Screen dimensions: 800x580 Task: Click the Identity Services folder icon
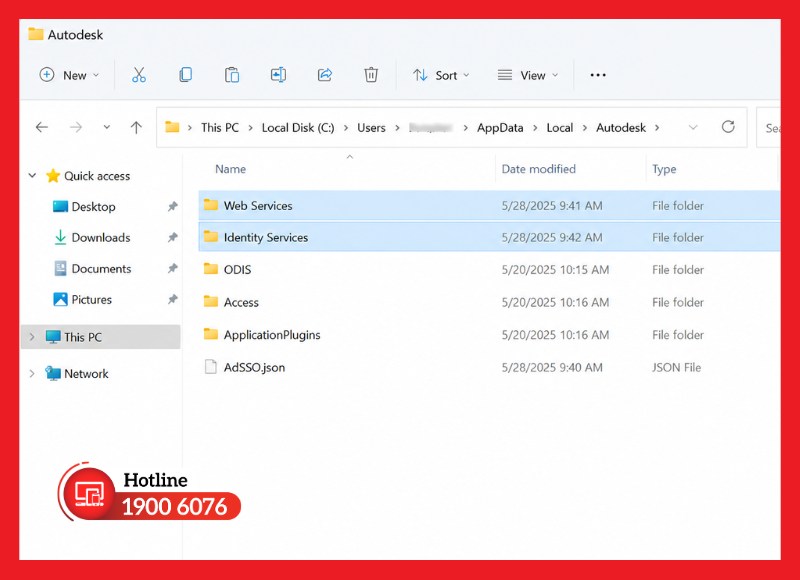(x=211, y=237)
